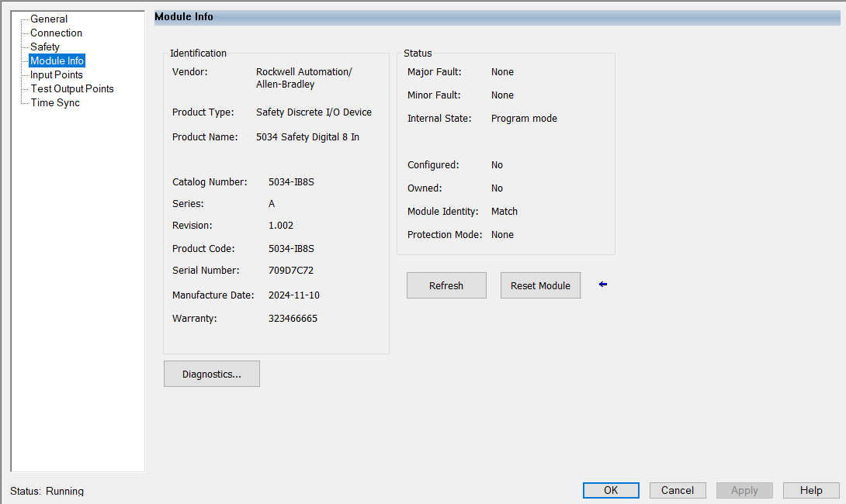The image size is (846, 504).
Task: Open Help for this dialog
Action: (811, 490)
